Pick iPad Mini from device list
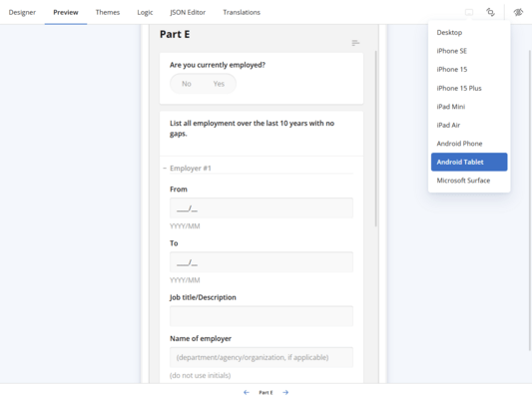The height and width of the screenshot is (399, 532). pyautogui.click(x=469, y=107)
